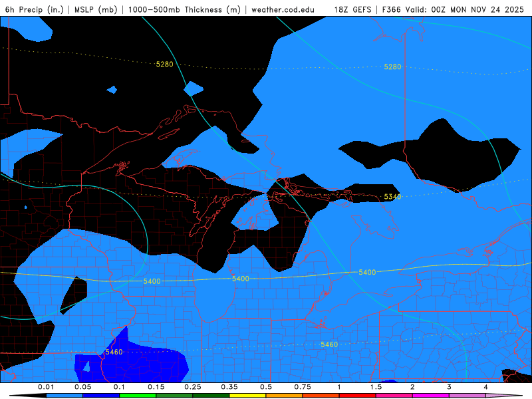Select the light blue 0.01 legend swatch

click(x=65, y=396)
